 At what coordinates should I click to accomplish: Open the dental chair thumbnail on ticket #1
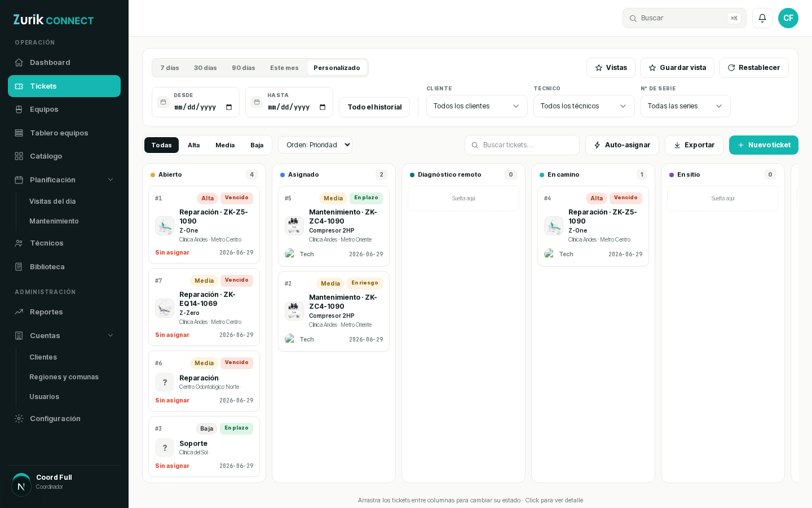coord(165,226)
